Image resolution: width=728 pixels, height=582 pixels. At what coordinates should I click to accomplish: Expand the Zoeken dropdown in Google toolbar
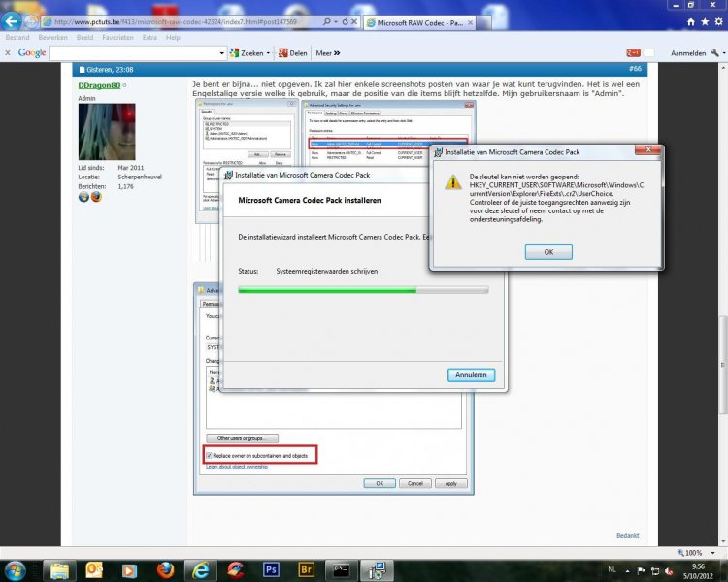(268, 52)
